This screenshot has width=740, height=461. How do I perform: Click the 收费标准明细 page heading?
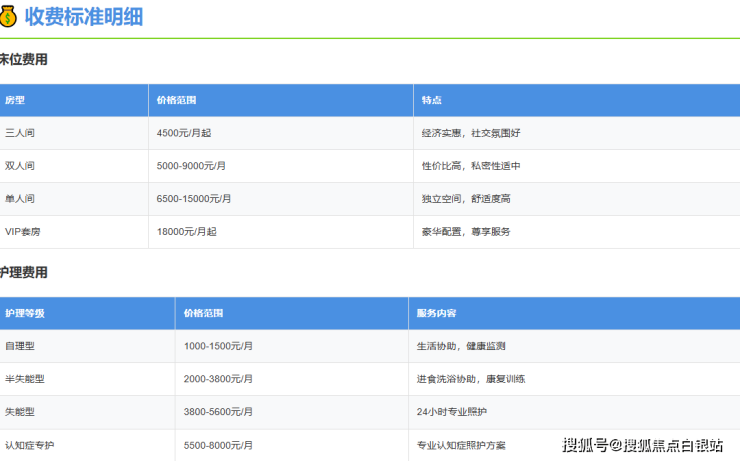pos(84,17)
